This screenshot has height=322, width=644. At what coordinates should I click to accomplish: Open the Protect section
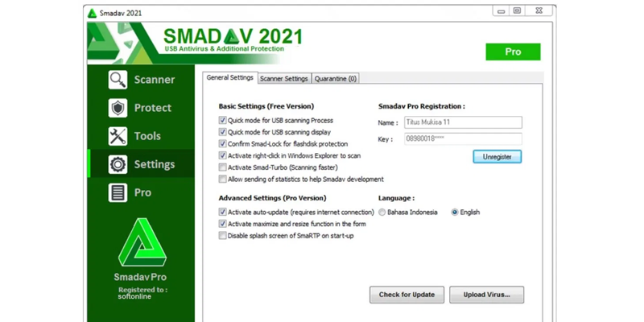pyautogui.click(x=142, y=108)
